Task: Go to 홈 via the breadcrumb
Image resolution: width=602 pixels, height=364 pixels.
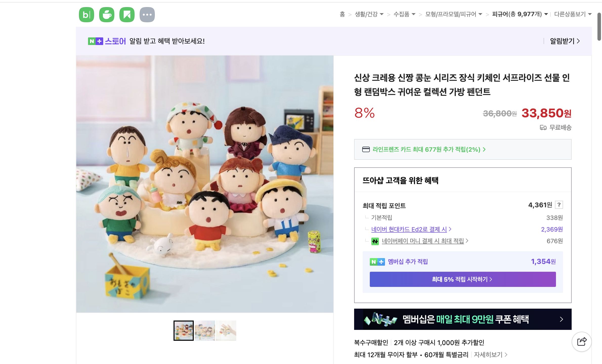Action: point(342,14)
